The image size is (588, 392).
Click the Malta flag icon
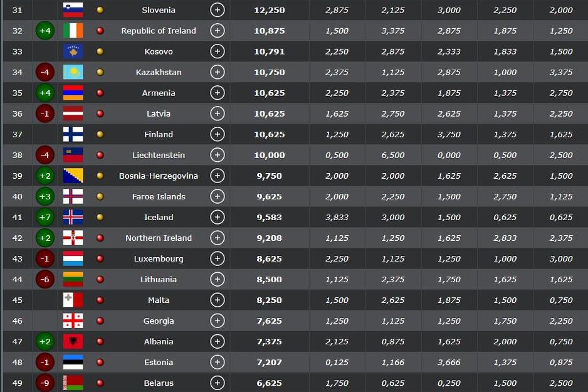click(x=73, y=300)
